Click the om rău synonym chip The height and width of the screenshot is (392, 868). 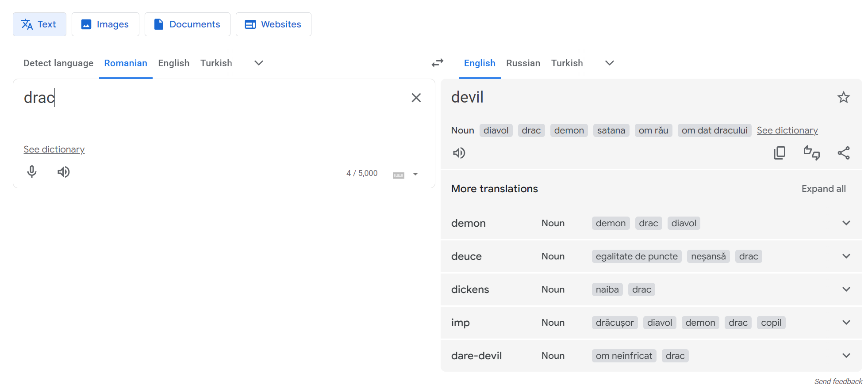pos(653,130)
